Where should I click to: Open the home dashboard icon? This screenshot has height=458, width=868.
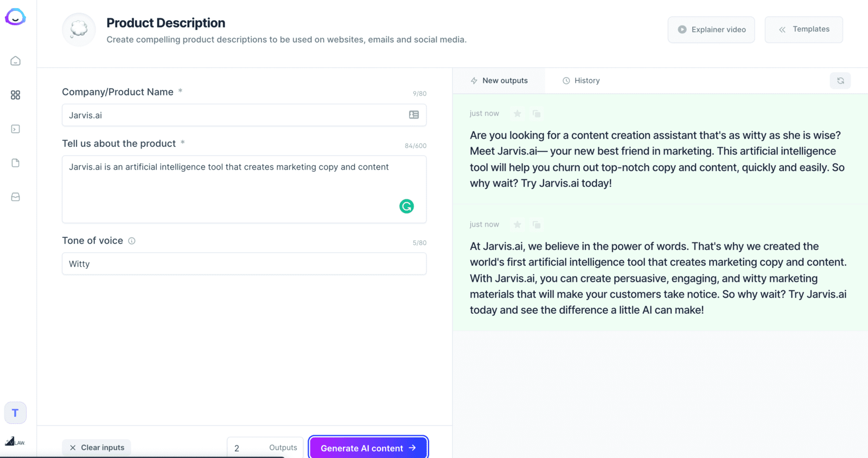(15, 61)
